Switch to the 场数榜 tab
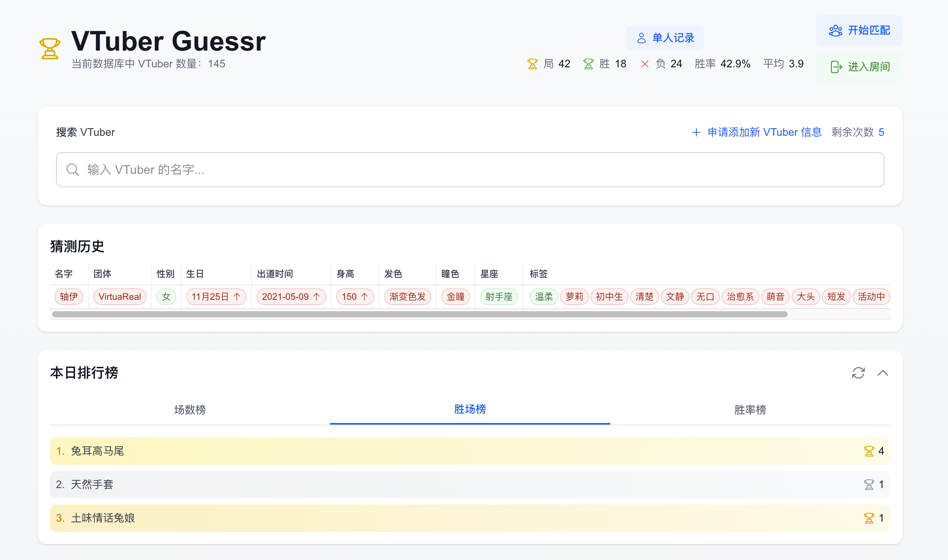The image size is (948, 560). click(189, 410)
